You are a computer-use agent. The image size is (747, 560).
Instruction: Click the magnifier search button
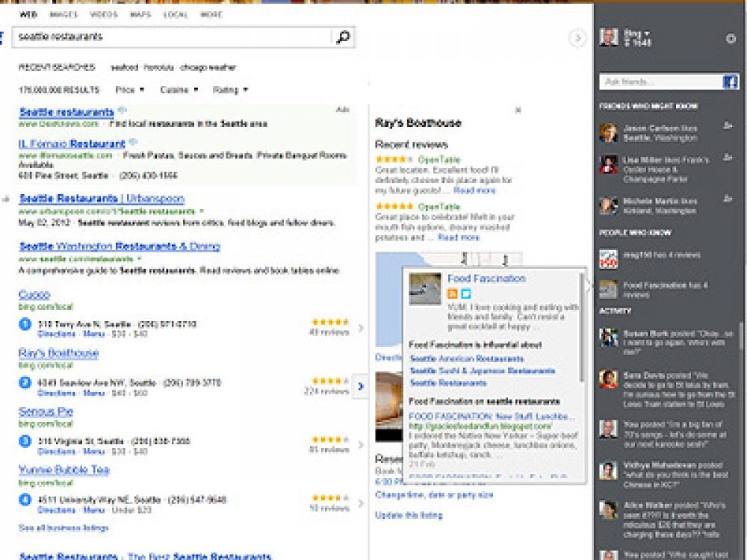pyautogui.click(x=343, y=37)
